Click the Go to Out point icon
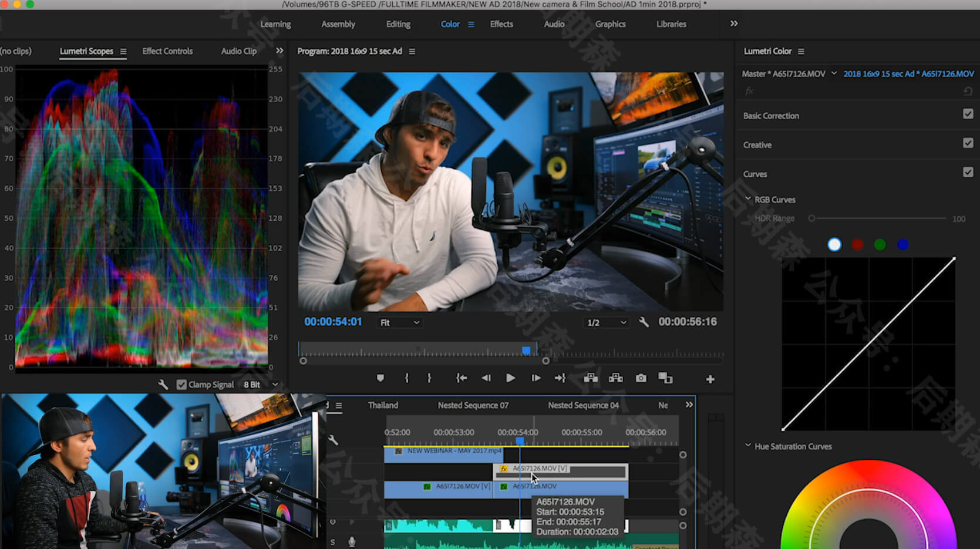Screen dimensions: 980x549 click(560, 378)
